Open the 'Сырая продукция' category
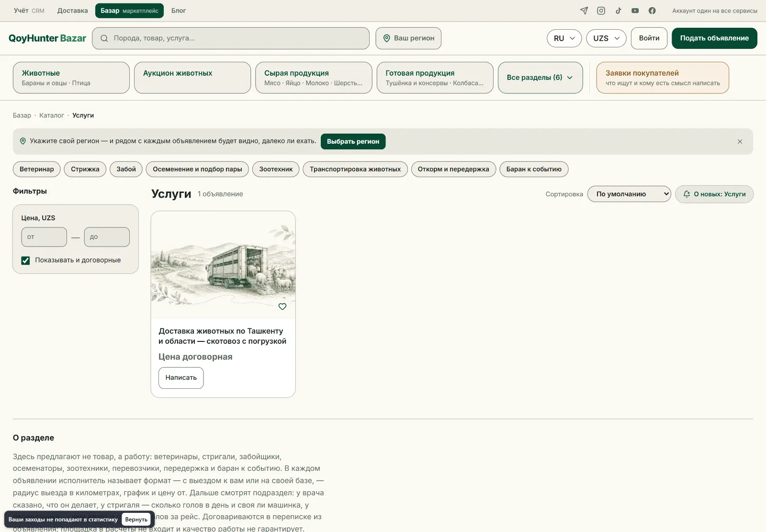This screenshot has width=766, height=532. [314, 78]
